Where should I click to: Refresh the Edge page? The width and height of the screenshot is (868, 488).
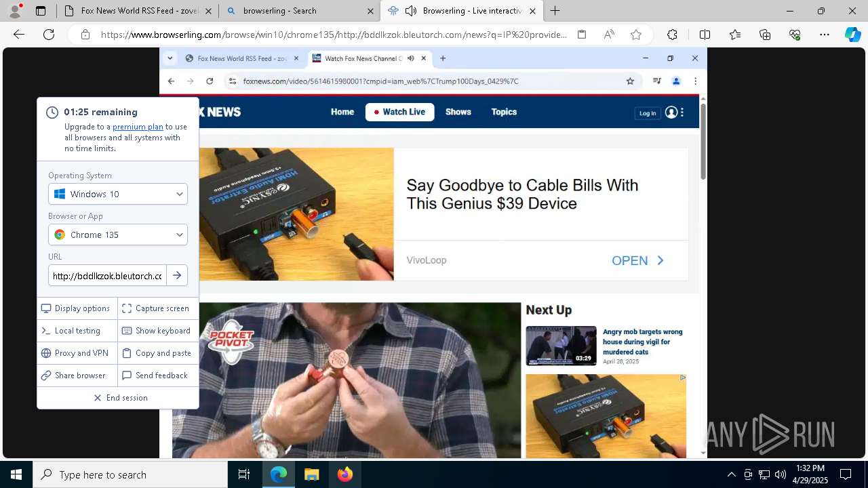(x=49, y=35)
